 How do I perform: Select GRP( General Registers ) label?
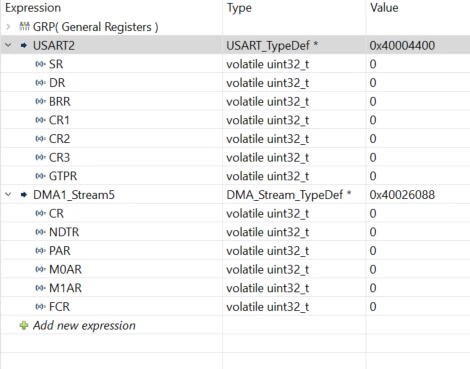pos(95,27)
